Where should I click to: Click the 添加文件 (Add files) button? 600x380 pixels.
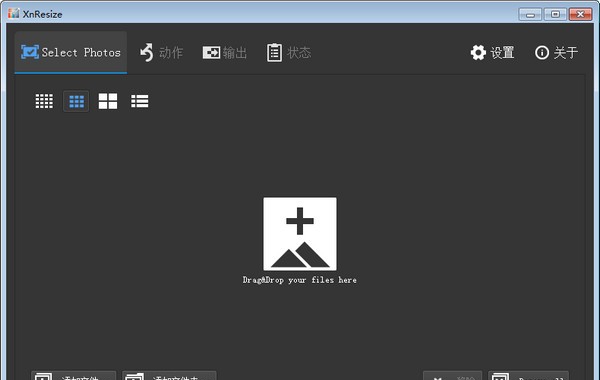click(73, 376)
